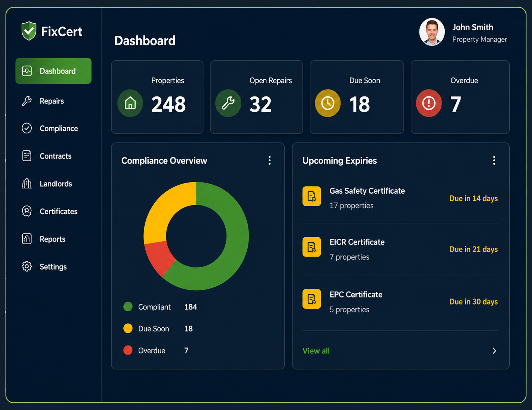Click the Gas Safety Certificate document icon
Screen dimensions: 532x410
[x=312, y=196]
